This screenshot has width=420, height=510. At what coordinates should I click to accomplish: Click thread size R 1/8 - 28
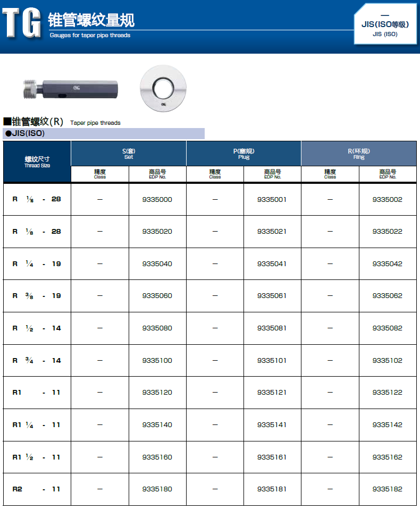point(37,231)
